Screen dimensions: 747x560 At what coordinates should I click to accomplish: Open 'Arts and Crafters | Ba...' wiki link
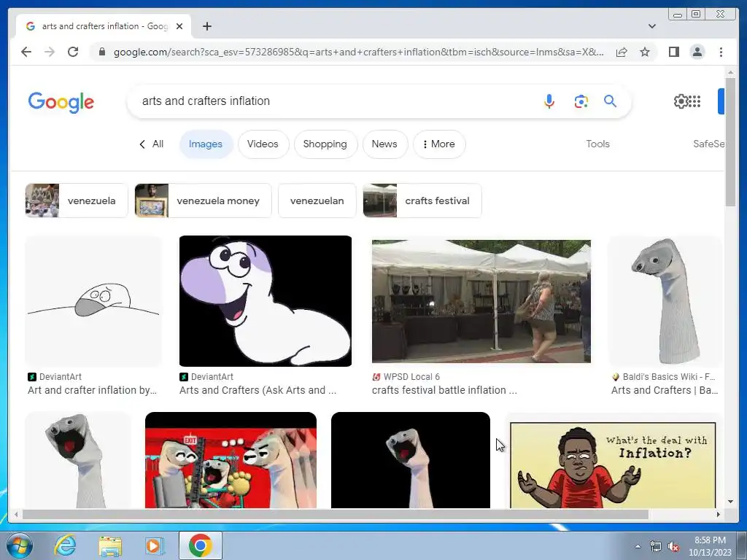click(665, 390)
